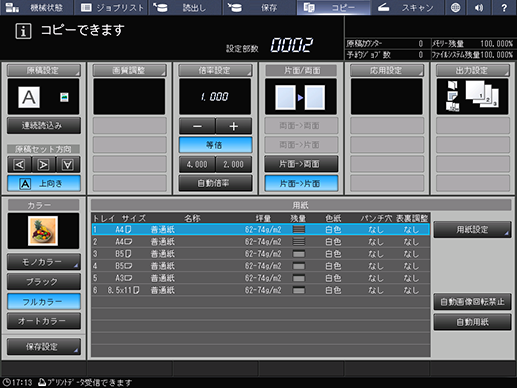Click the plus zoom increase button
This screenshot has width=517, height=388.
pyautogui.click(x=233, y=126)
